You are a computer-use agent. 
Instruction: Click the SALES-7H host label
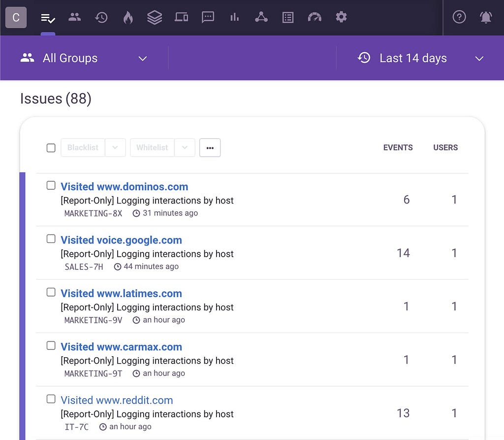[84, 267]
